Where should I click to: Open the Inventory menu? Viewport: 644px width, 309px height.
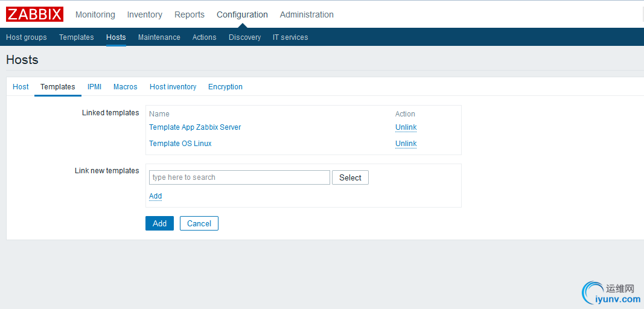click(145, 15)
